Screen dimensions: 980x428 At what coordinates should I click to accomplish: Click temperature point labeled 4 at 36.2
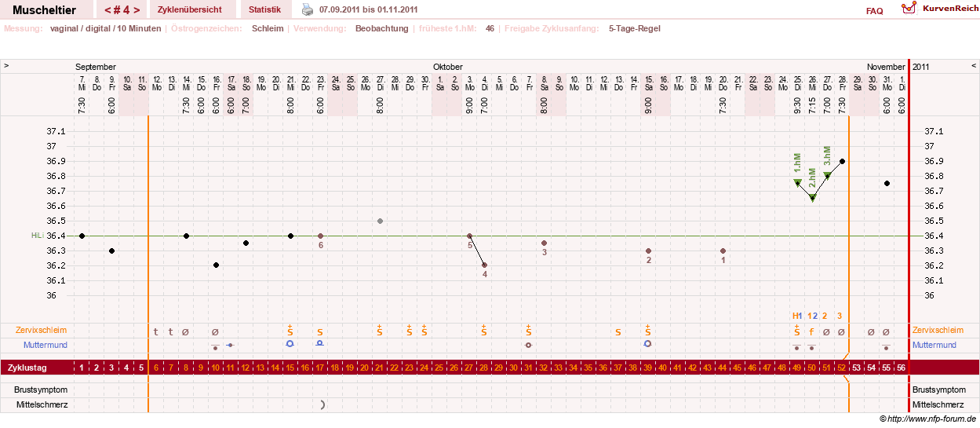(484, 265)
